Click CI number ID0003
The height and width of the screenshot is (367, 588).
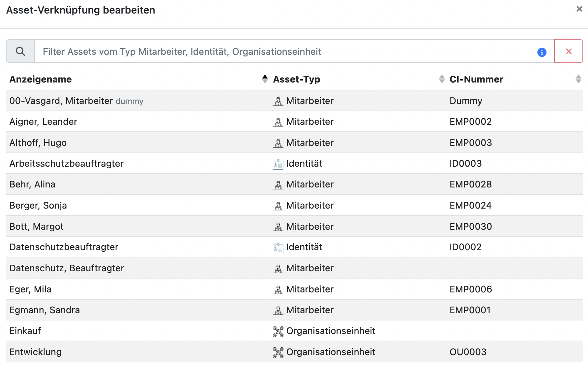pyautogui.click(x=466, y=163)
